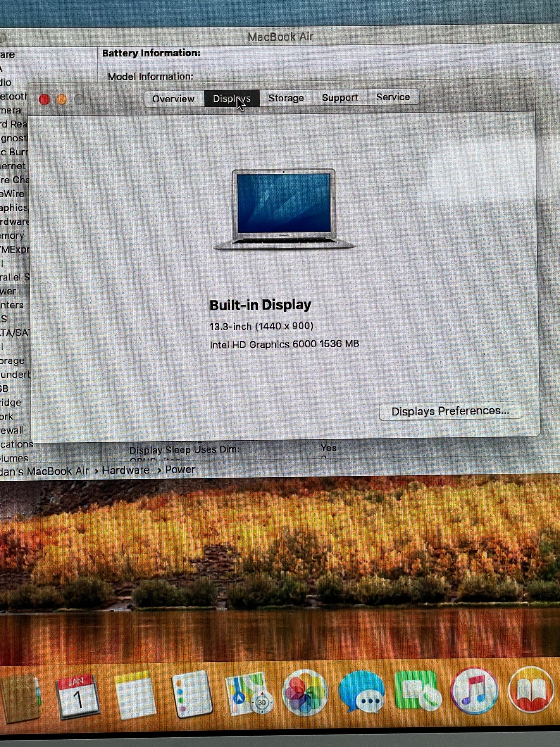This screenshot has height=747, width=560.
Task: Click MacBook Air in the path bar
Action: (45, 471)
